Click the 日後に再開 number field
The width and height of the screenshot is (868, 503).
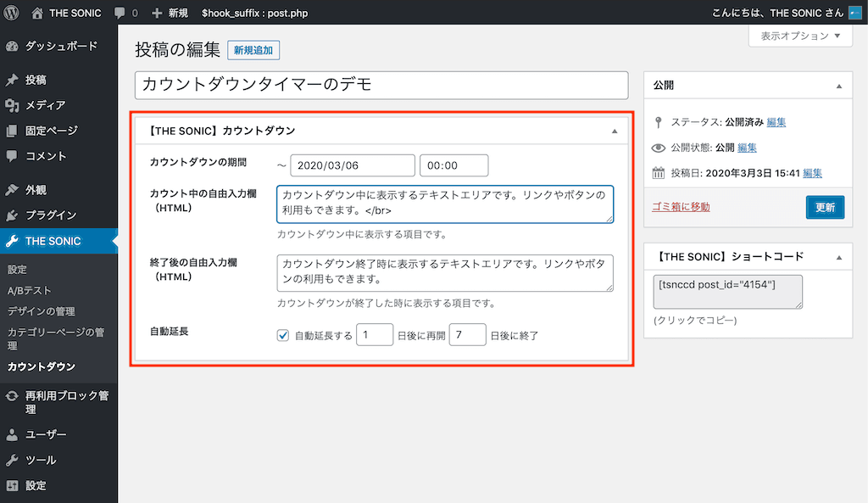click(375, 334)
